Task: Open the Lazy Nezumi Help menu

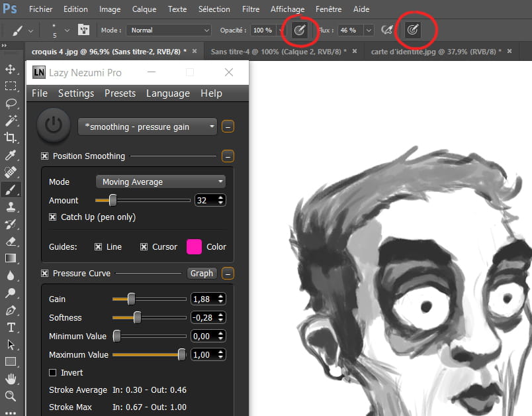Action: [211, 93]
